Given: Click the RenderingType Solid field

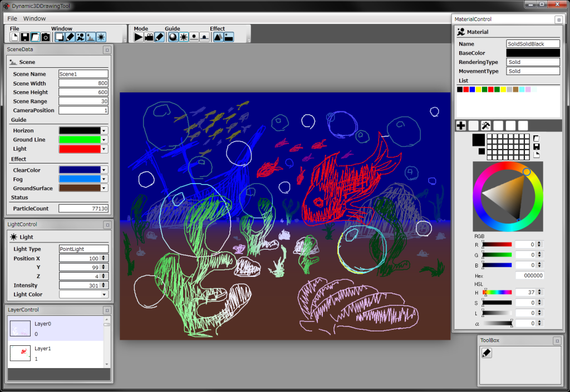Looking at the screenshot, I should pyautogui.click(x=533, y=62).
